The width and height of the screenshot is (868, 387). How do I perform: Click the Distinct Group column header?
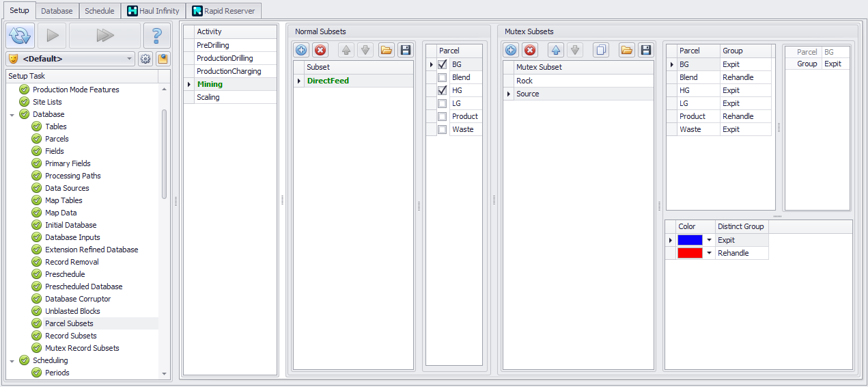742,226
